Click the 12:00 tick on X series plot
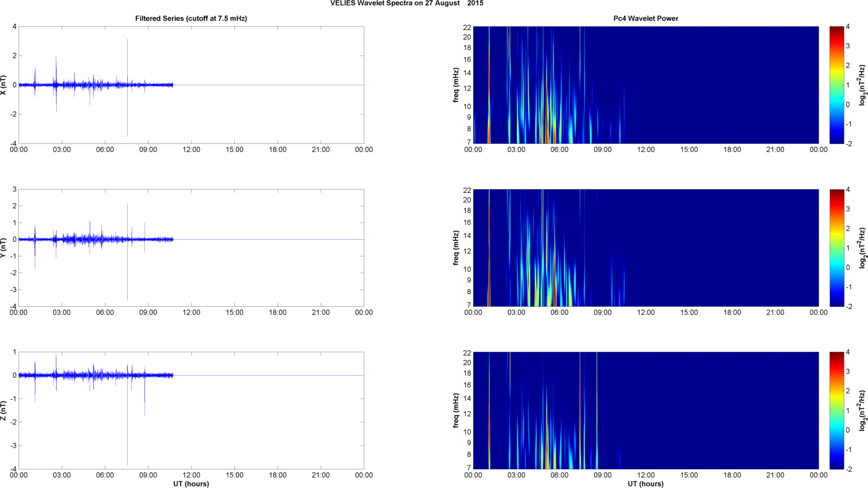The image size is (868, 488). pos(191,150)
